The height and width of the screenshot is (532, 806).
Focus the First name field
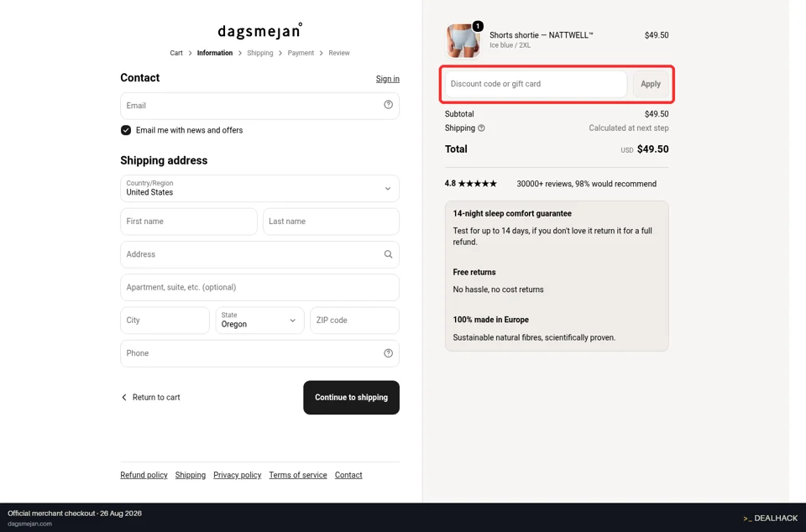(x=189, y=222)
